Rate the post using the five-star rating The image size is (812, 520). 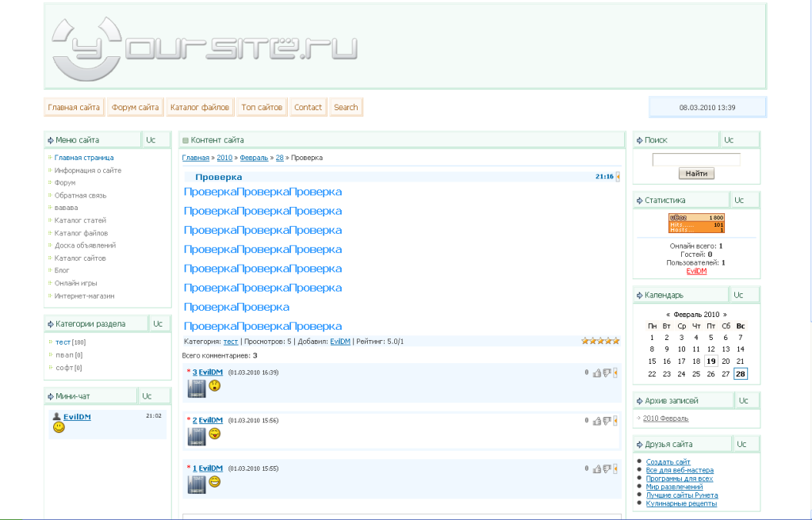(x=600, y=341)
